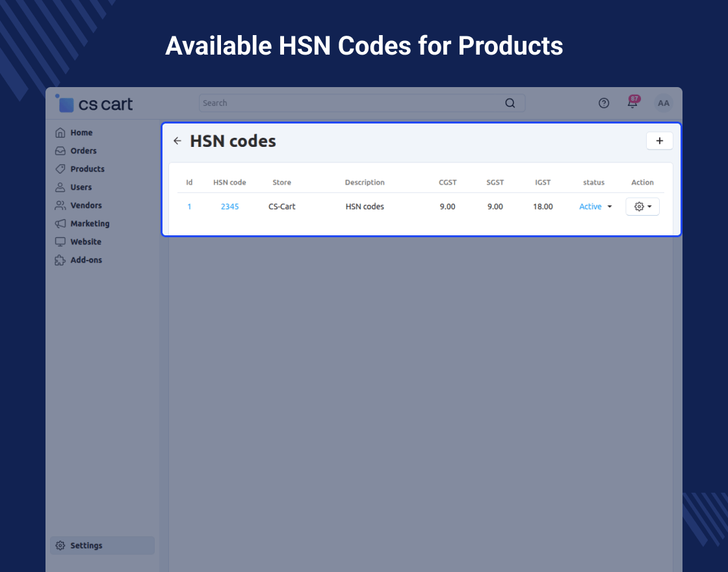Click the Action column header
This screenshot has width=728, height=572.
click(x=643, y=183)
